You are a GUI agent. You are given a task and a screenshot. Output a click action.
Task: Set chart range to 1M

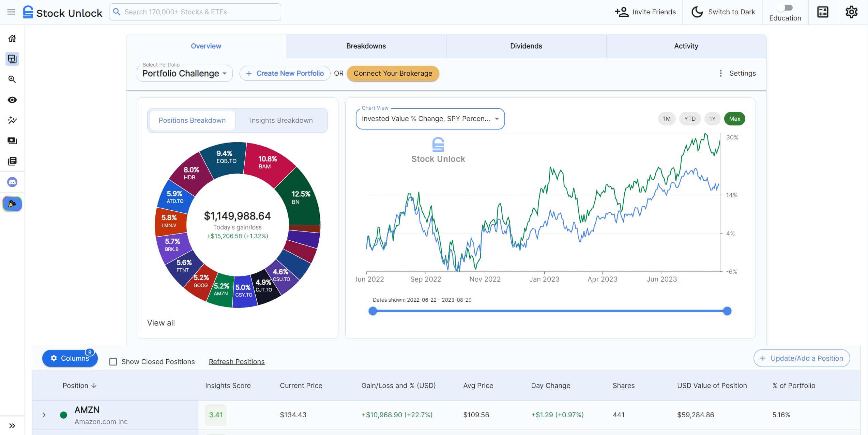point(667,119)
